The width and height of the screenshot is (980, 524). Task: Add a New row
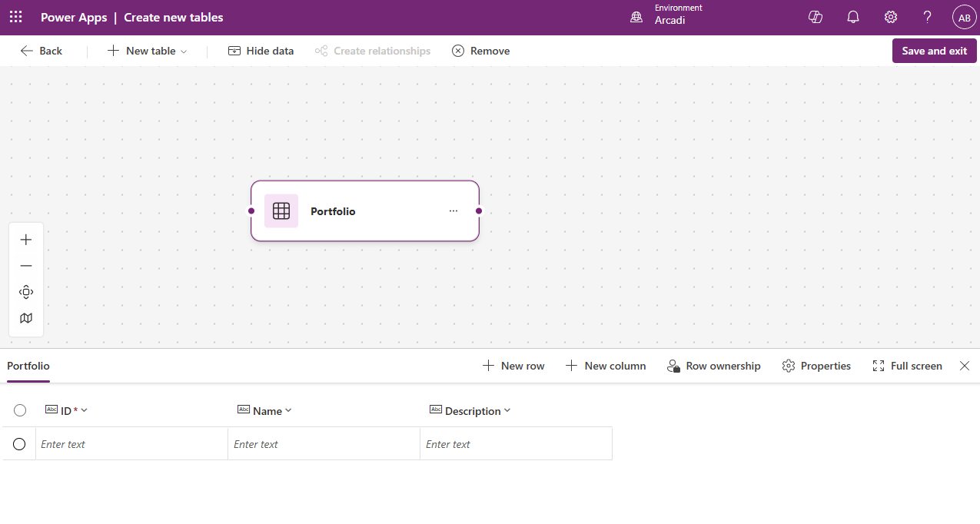point(513,366)
